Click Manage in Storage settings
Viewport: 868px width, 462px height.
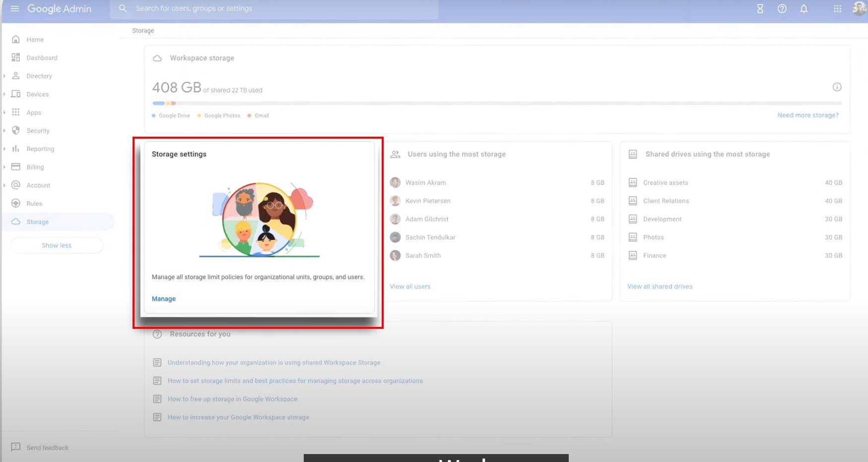(164, 299)
